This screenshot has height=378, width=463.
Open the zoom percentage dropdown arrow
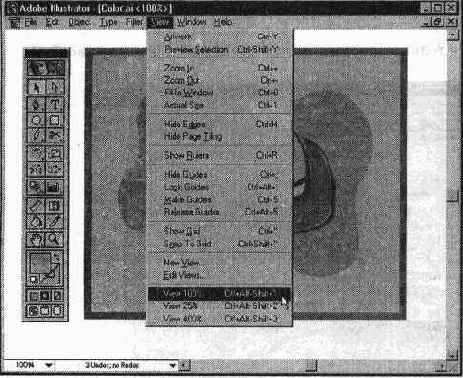pos(49,365)
